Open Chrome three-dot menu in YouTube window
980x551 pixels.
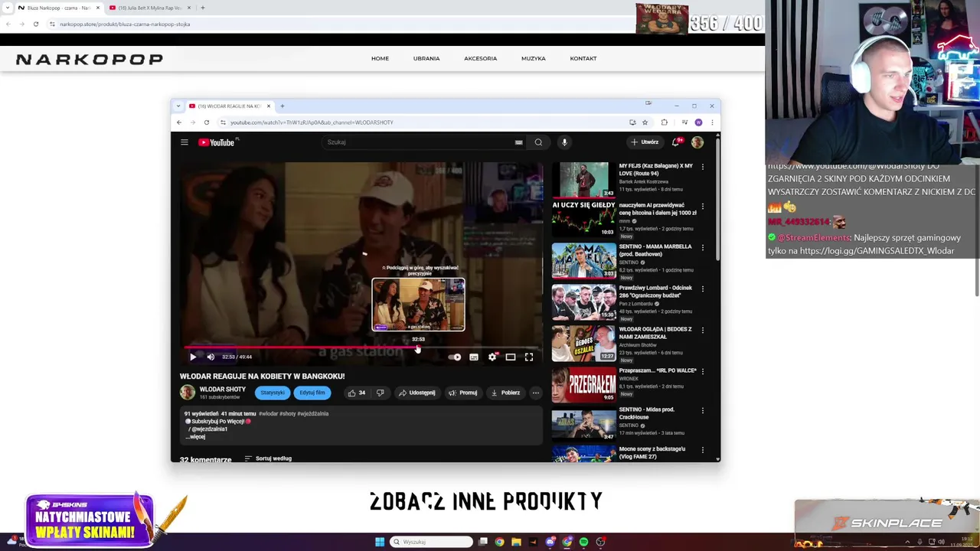coord(712,122)
